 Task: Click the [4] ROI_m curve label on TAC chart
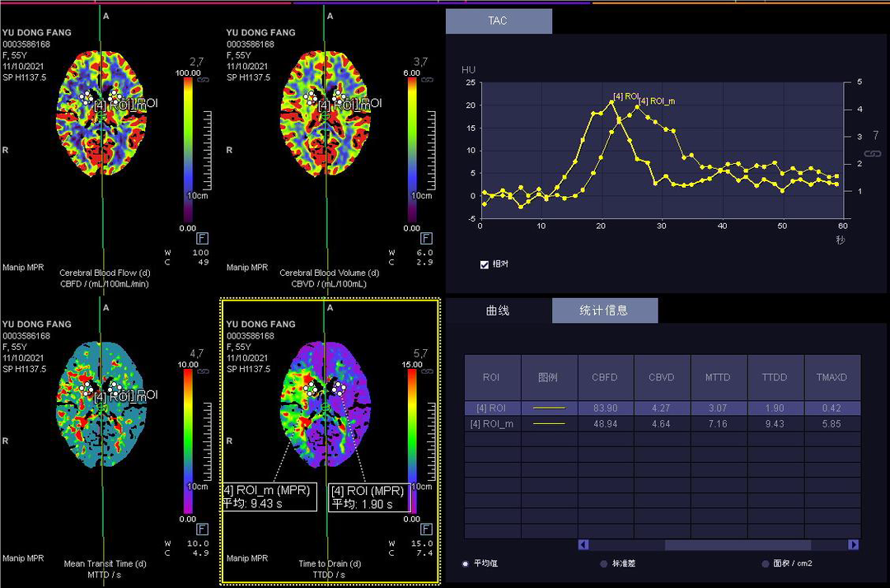[658, 101]
